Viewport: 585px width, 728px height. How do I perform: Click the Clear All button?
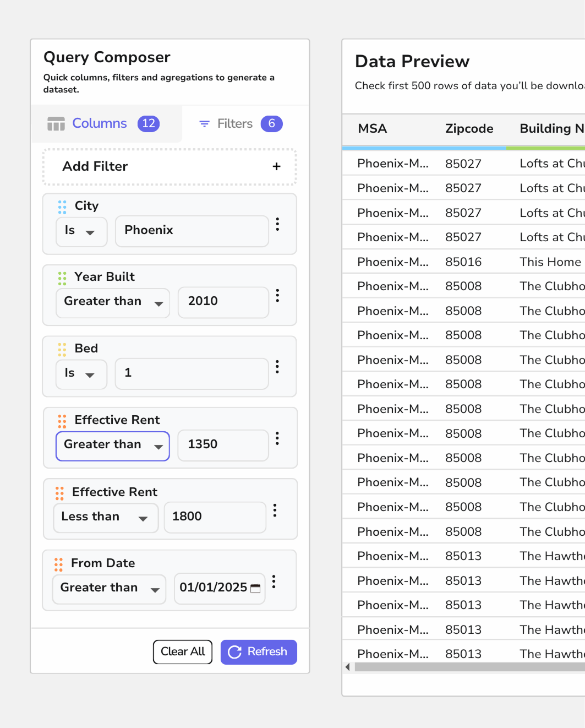[182, 652]
